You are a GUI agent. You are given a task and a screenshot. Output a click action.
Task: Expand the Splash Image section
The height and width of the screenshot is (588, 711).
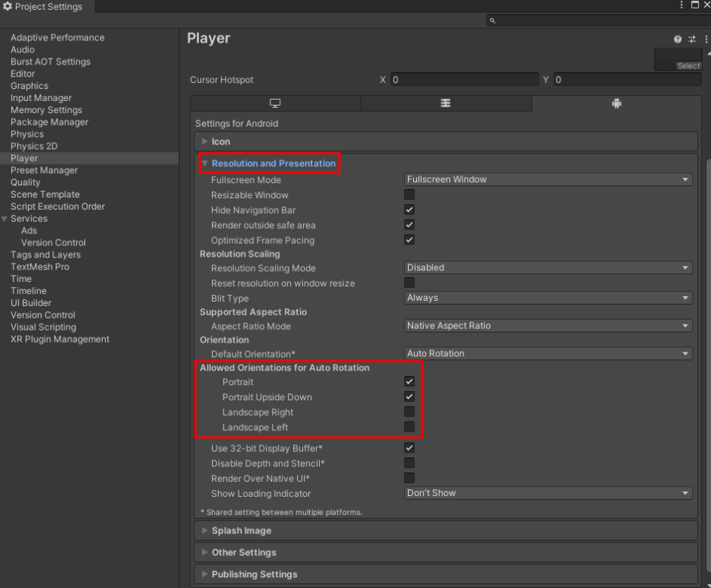(x=446, y=530)
